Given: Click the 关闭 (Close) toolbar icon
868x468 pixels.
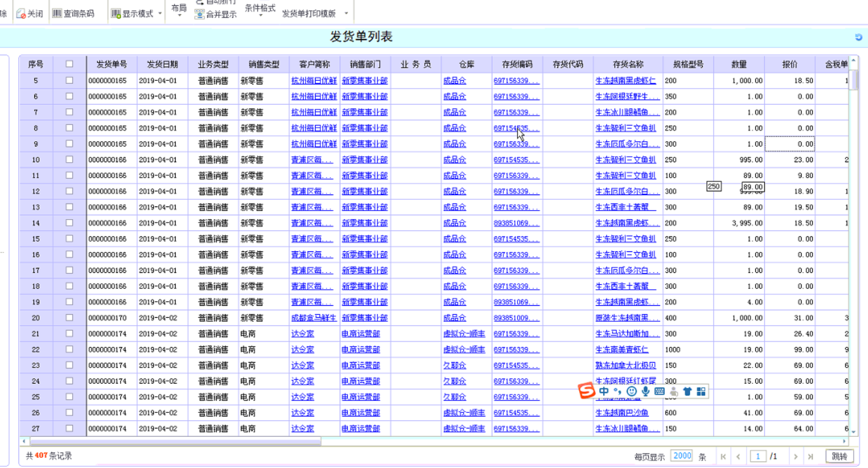Looking at the screenshot, I should (x=21, y=13).
